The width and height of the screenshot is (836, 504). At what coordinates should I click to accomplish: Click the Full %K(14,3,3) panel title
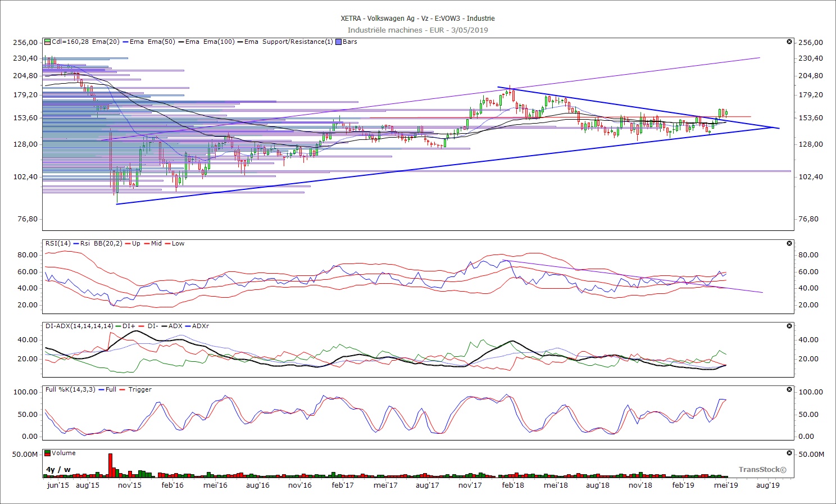pos(71,389)
